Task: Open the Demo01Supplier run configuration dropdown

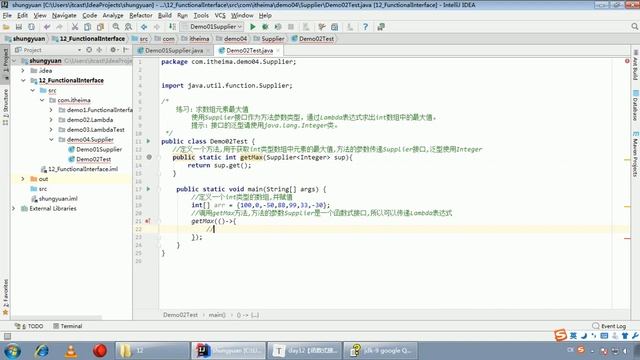Action: tap(212, 27)
